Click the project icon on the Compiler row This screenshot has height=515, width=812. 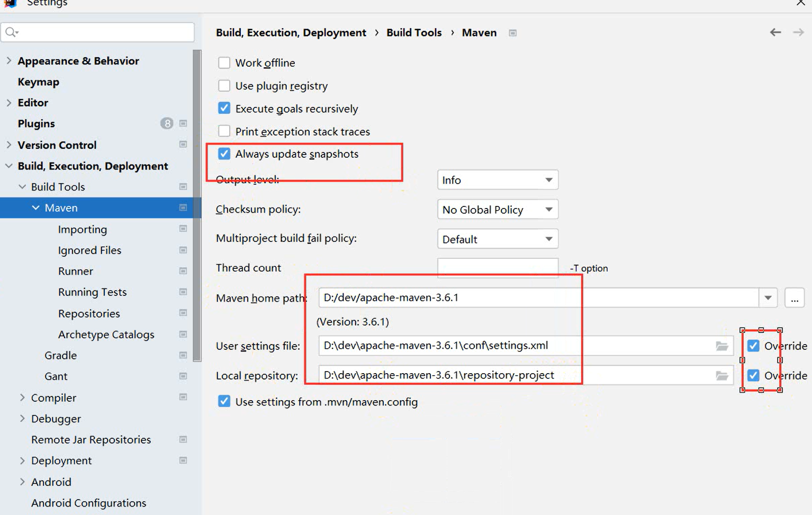[x=183, y=397]
